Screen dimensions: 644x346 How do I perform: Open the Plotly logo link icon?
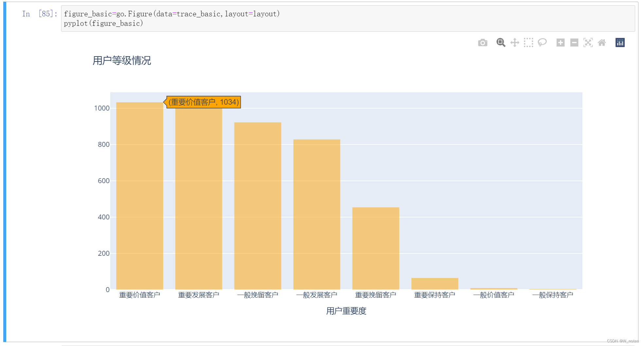(620, 43)
